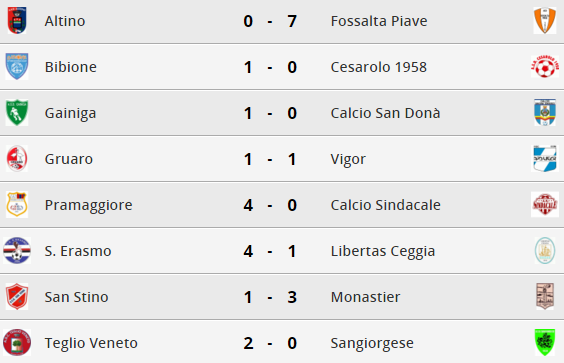
Task: Open the Libertas Ceggia team link
Action: pos(383,251)
